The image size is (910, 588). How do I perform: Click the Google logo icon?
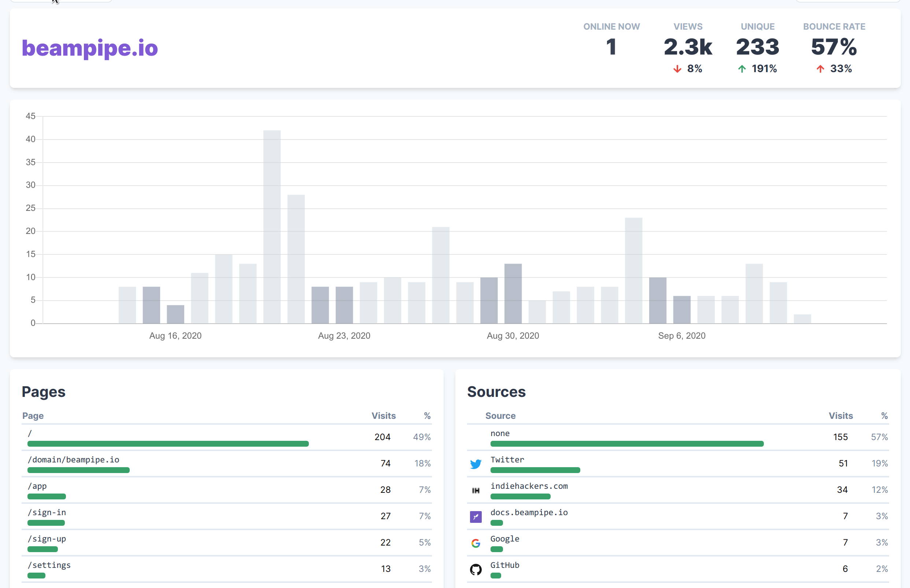coord(476,543)
